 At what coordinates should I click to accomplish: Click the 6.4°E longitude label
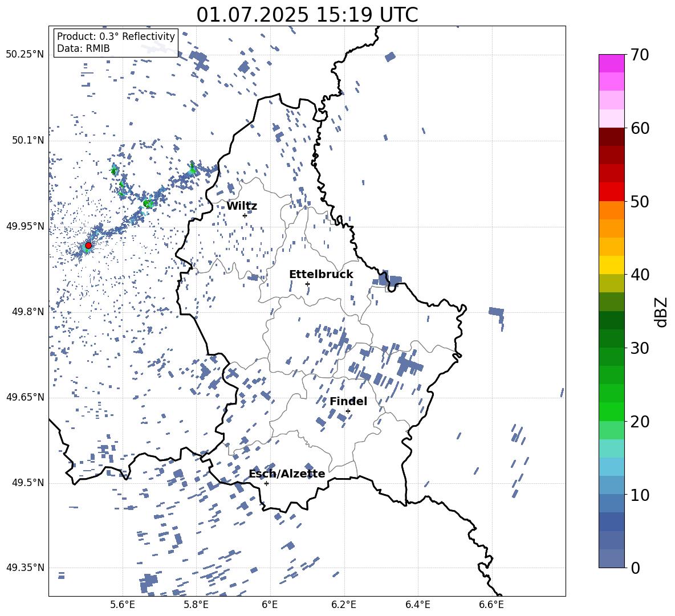[417, 605]
